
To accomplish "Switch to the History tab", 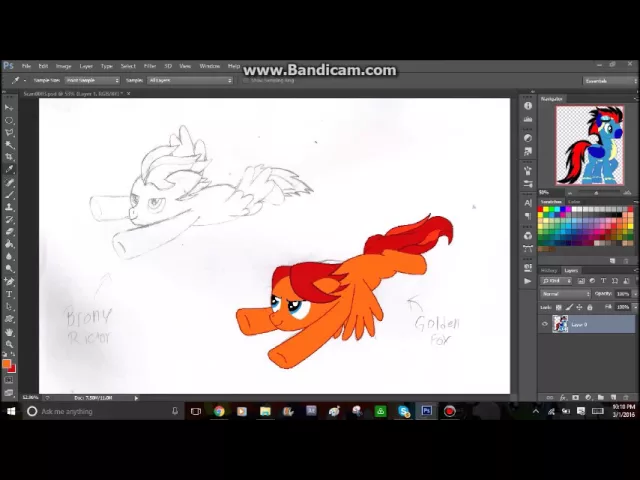I will click(x=549, y=271).
